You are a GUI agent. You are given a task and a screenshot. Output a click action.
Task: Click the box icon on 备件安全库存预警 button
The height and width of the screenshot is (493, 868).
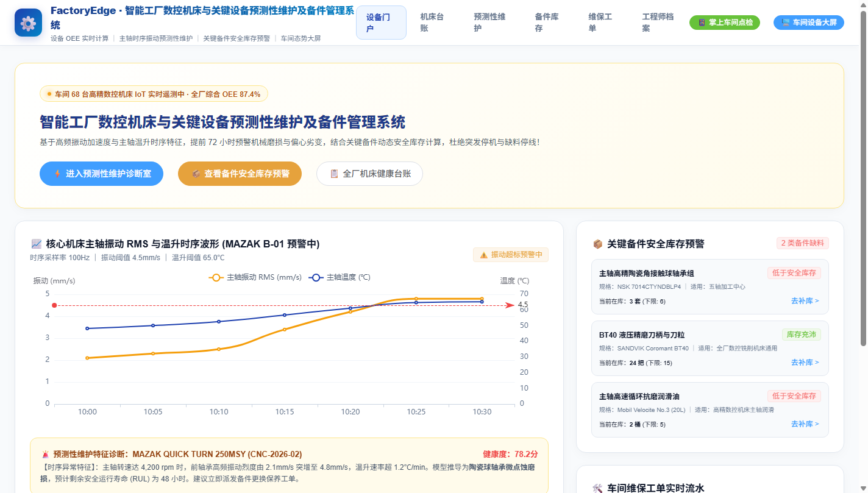pos(196,174)
